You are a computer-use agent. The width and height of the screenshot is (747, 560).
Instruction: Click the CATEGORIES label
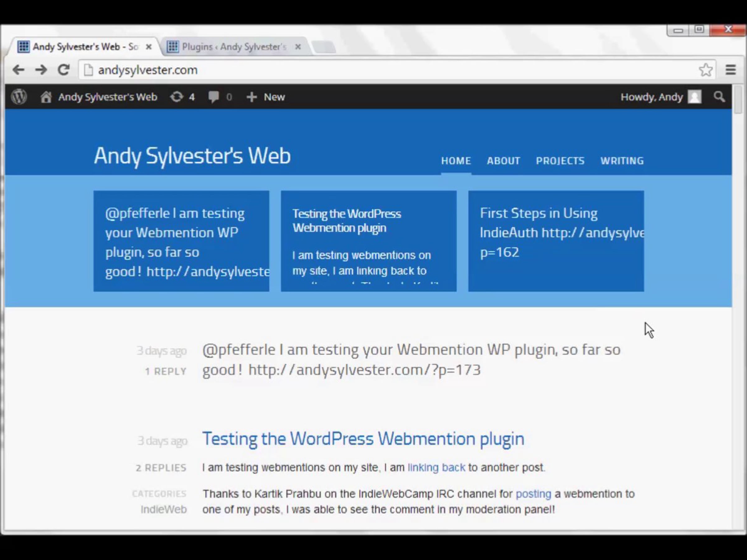point(159,494)
